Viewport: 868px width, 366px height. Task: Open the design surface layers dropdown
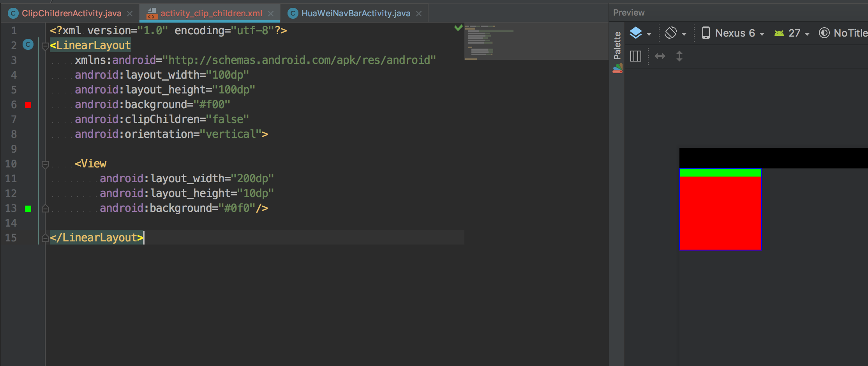pos(640,33)
